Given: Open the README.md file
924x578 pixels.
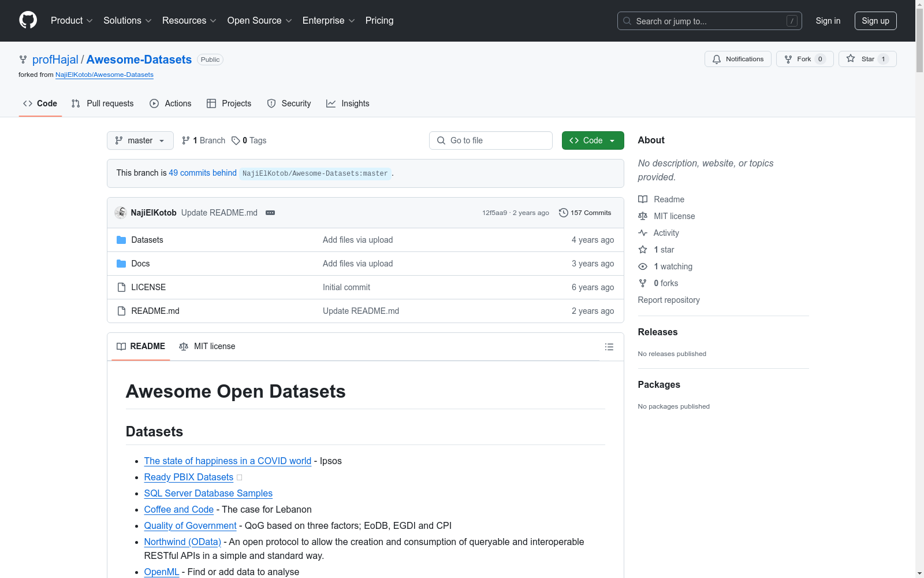Looking at the screenshot, I should (x=155, y=311).
